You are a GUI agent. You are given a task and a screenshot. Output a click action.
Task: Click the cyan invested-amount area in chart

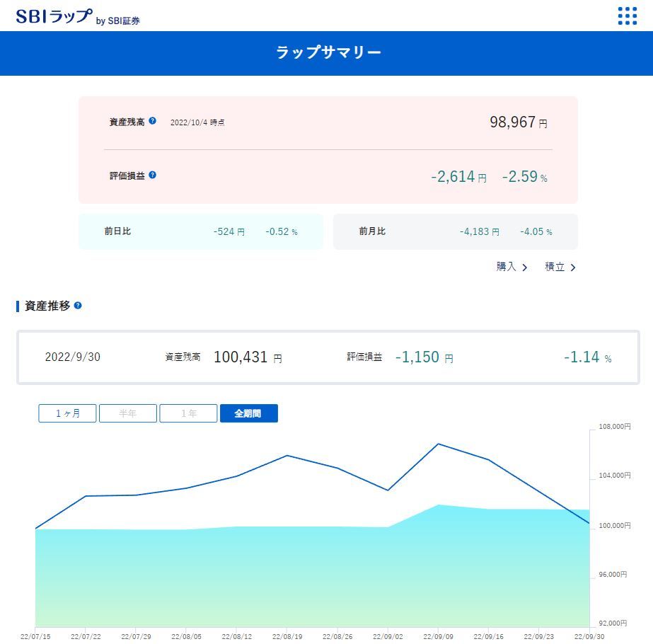pyautogui.click(x=311, y=573)
